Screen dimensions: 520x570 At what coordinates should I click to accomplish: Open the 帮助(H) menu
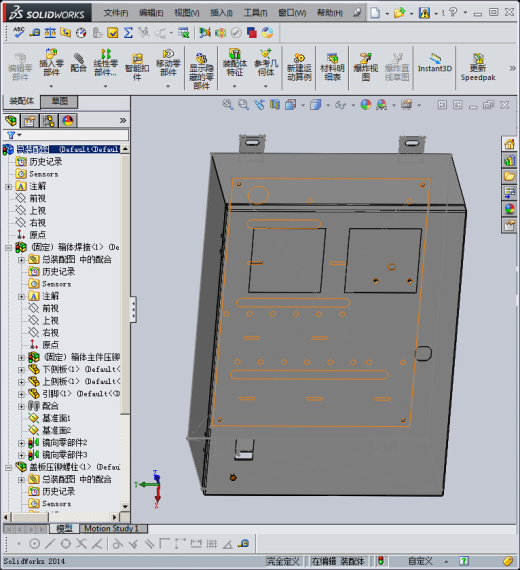[x=329, y=13]
